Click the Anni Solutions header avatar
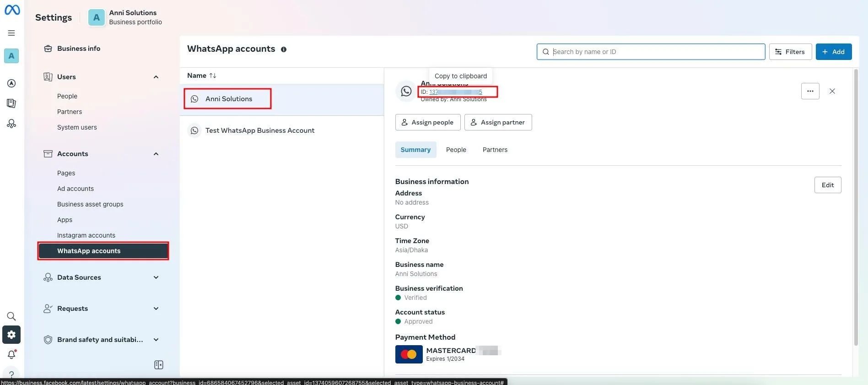Image resolution: width=868 pixels, height=385 pixels. tap(96, 17)
